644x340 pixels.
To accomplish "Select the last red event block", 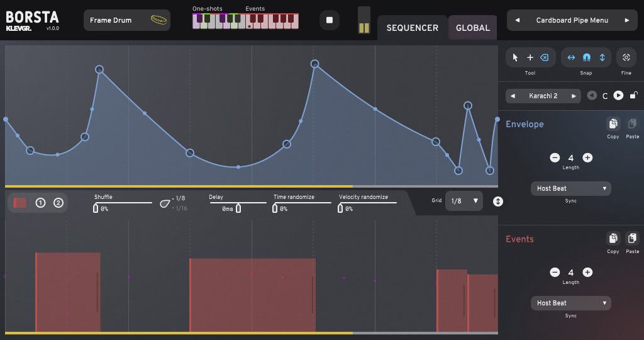I will click(482, 303).
